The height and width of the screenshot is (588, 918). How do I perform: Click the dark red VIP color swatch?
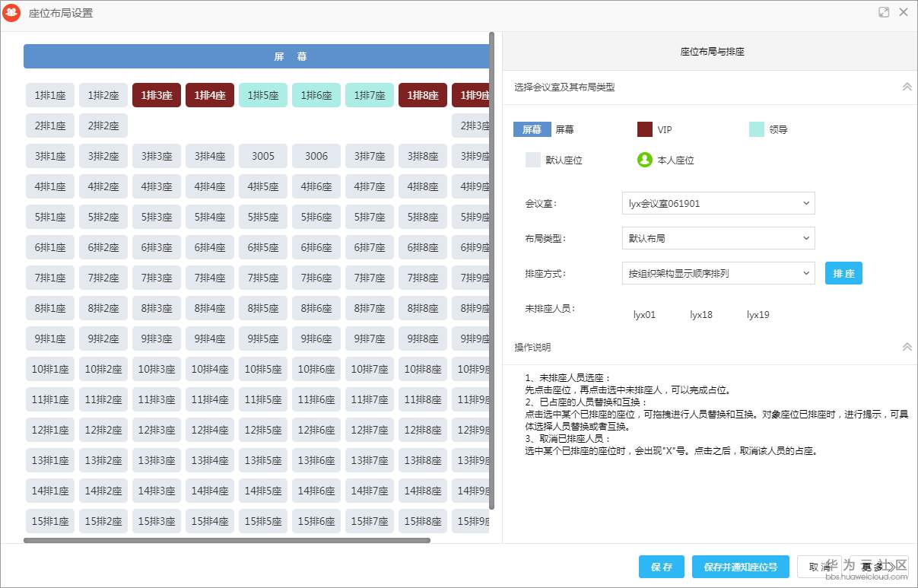click(643, 129)
